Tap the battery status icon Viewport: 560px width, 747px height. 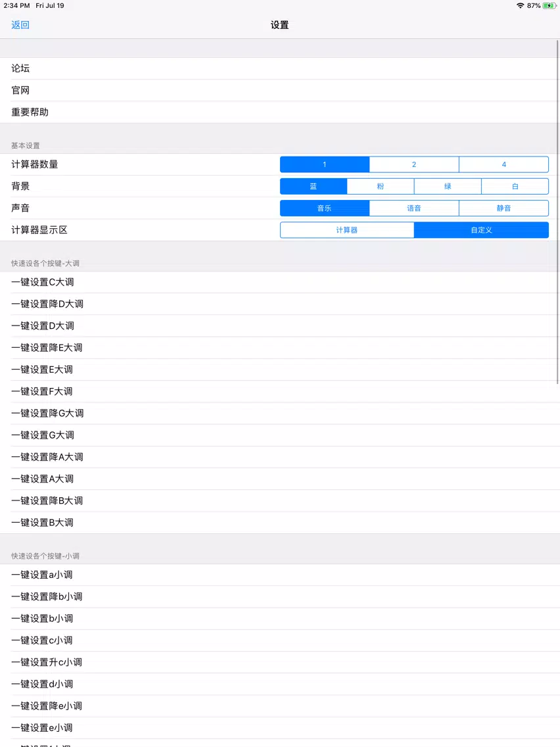[x=549, y=6]
